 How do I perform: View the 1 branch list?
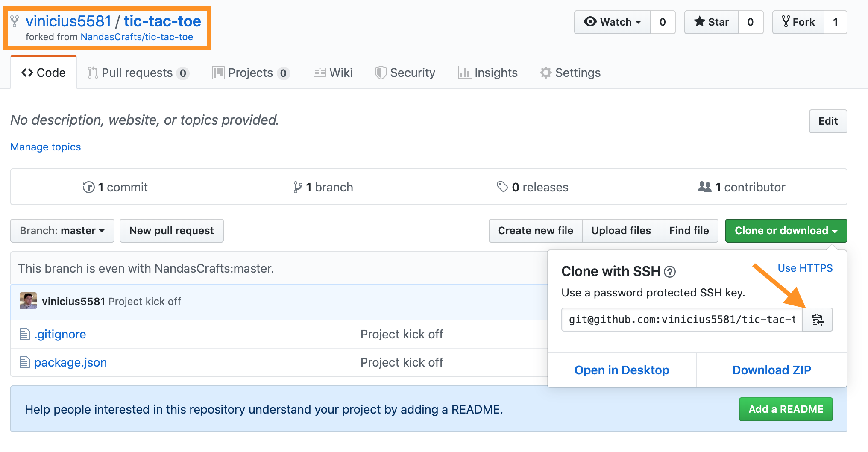323,187
